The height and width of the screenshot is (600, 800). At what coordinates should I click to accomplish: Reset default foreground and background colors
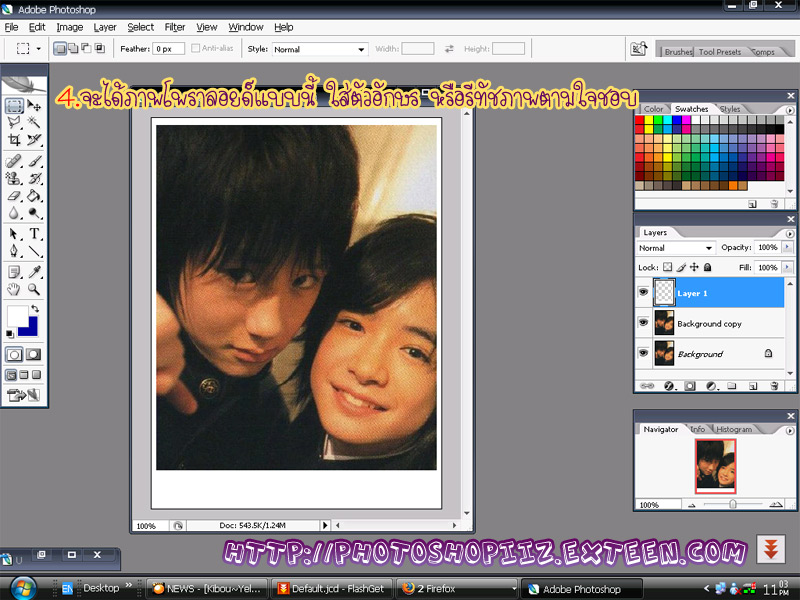pos(10,334)
